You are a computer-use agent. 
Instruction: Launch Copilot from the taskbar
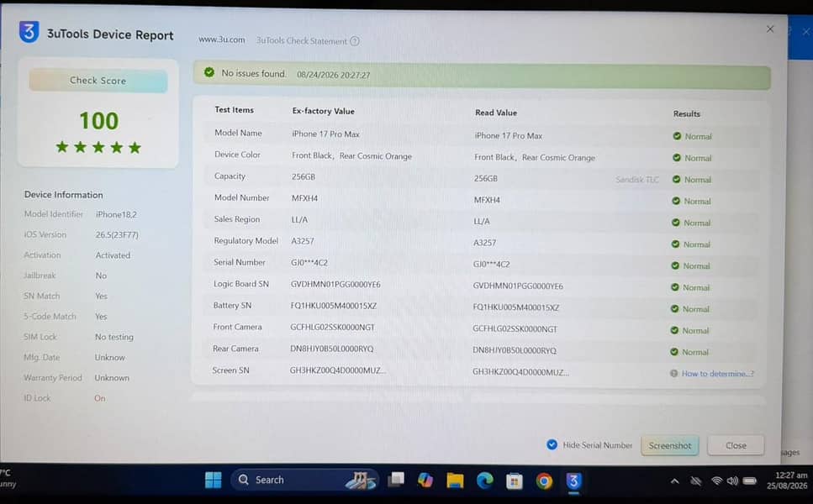[x=425, y=480]
